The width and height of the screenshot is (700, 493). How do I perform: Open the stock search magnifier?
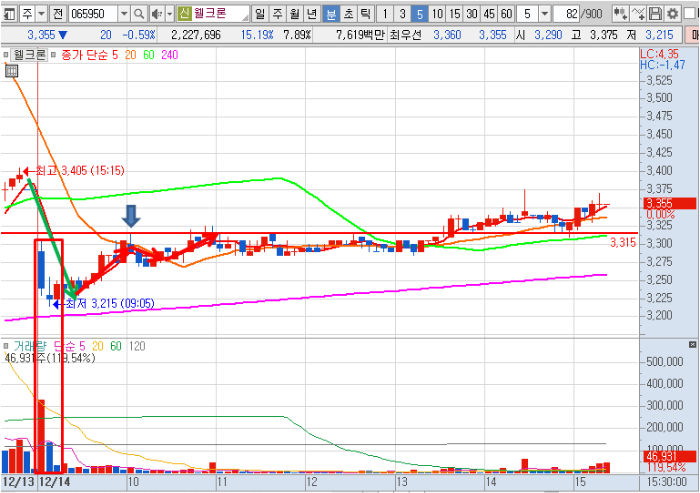point(139,14)
